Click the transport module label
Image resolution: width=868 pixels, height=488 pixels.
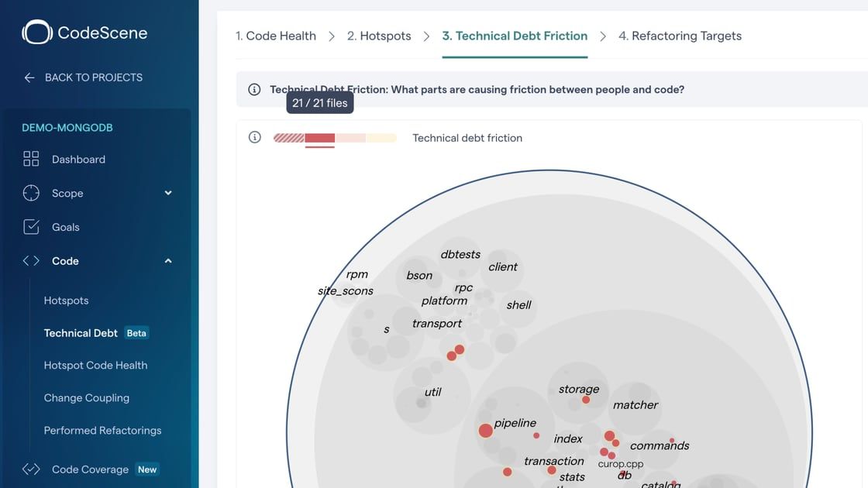[x=437, y=324]
